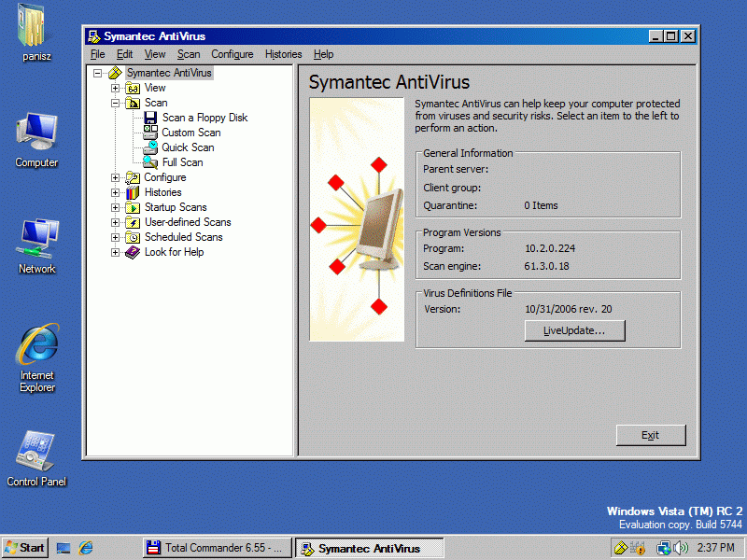This screenshot has height=560, width=747.
Task: Expand the Scheduled Scans tree node
Action: coord(115,237)
